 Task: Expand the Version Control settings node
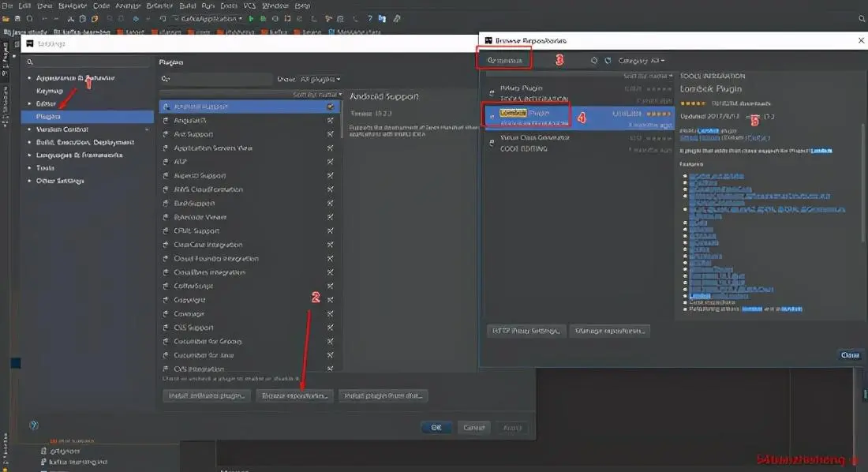(x=29, y=129)
